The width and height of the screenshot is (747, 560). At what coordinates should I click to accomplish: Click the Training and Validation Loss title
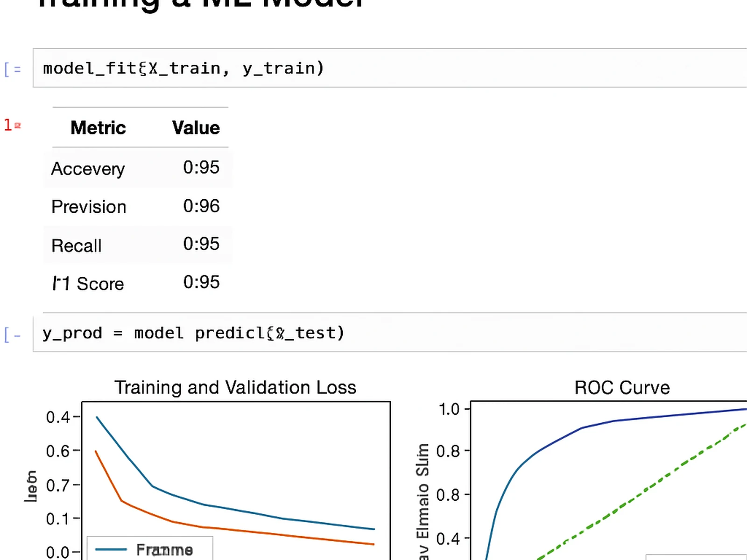tap(235, 387)
